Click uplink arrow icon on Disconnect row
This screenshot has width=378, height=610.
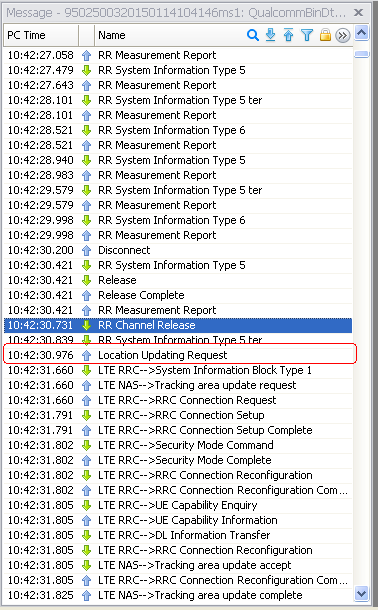pos(86,250)
